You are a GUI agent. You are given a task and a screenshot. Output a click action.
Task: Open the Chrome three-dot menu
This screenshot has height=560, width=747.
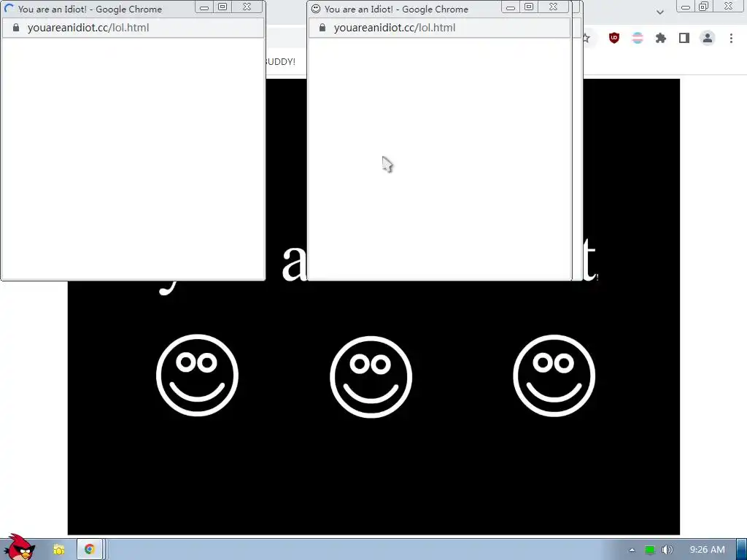[731, 38]
